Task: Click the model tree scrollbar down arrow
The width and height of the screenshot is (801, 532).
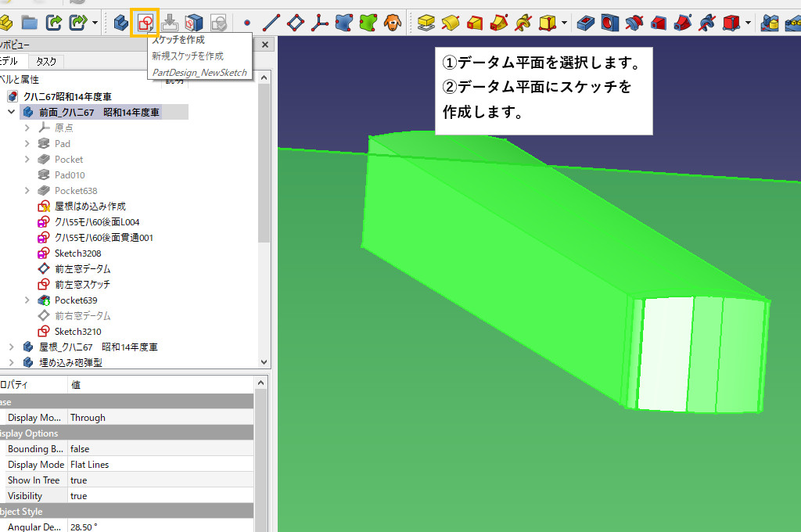Action: pyautogui.click(x=264, y=361)
